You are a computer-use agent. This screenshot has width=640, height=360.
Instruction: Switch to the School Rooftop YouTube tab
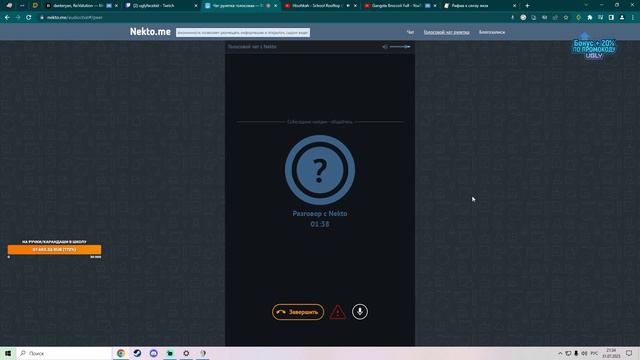tap(320, 6)
